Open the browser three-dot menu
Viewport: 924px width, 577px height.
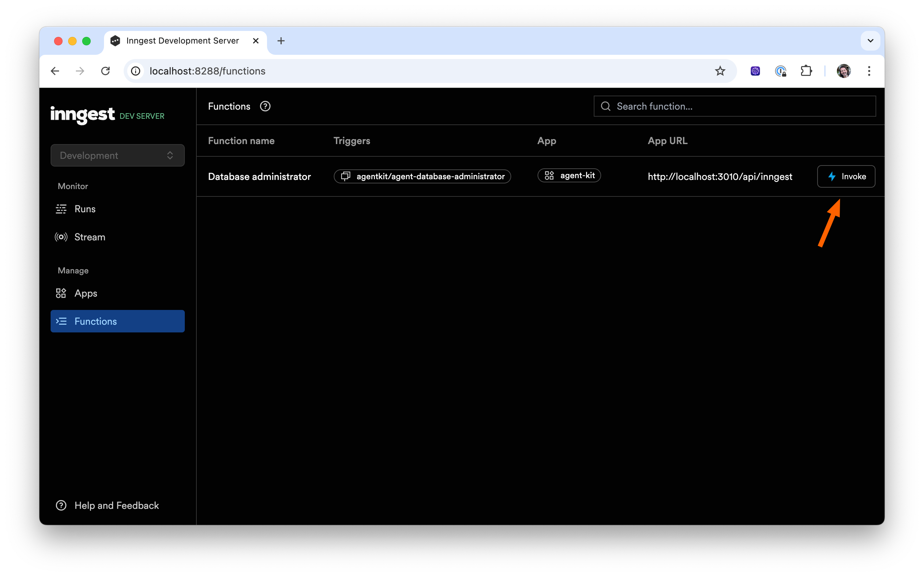(x=869, y=71)
